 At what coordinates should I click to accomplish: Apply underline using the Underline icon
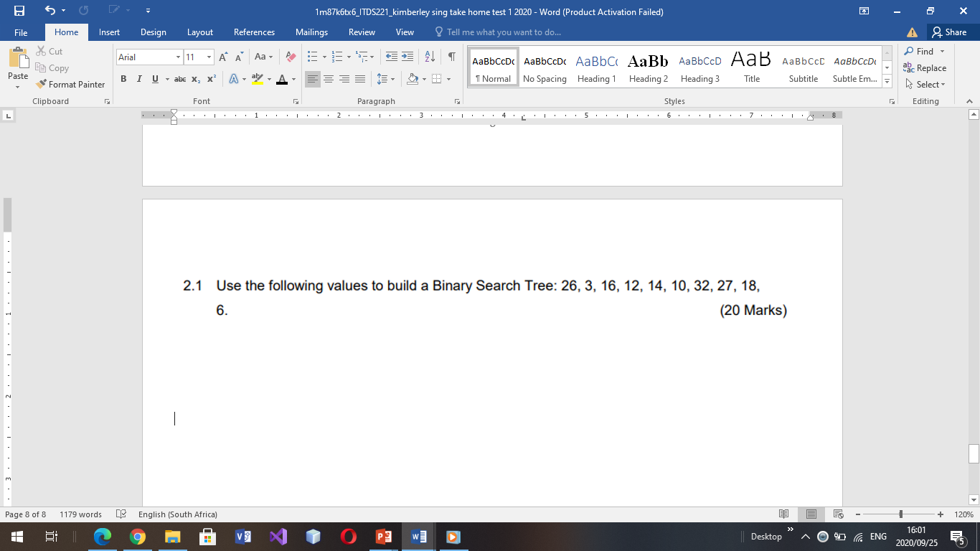click(x=155, y=79)
